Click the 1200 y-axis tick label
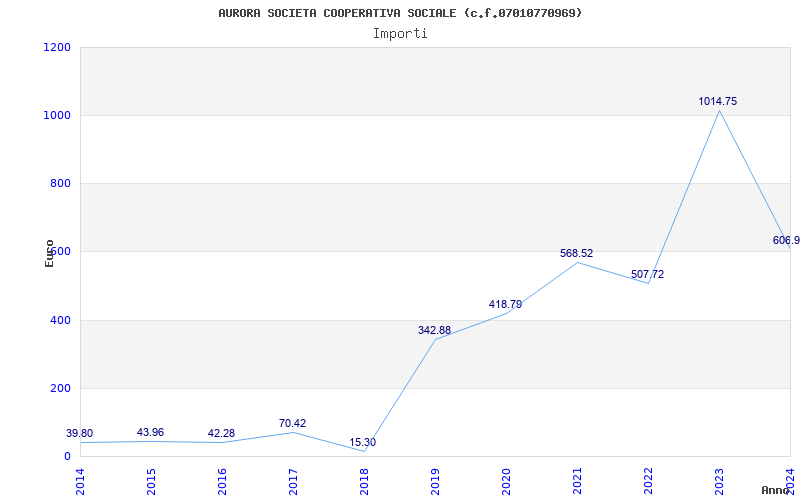This screenshot has width=800, height=500. coord(57,47)
